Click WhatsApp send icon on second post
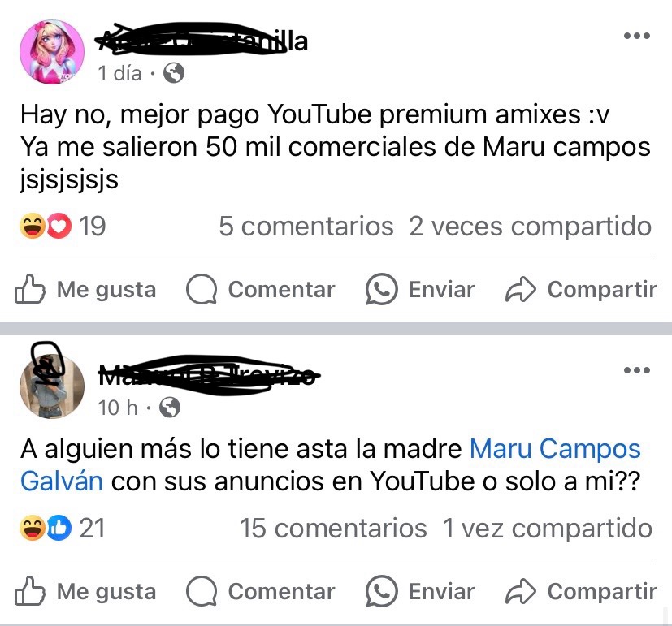The width and height of the screenshot is (672, 626). click(381, 591)
